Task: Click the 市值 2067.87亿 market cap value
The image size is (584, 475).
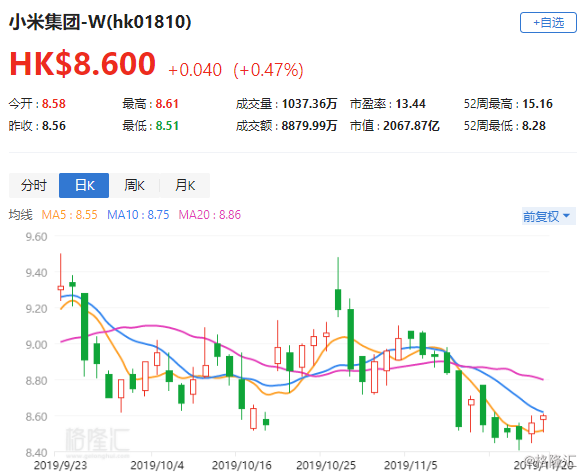Action: tap(411, 126)
